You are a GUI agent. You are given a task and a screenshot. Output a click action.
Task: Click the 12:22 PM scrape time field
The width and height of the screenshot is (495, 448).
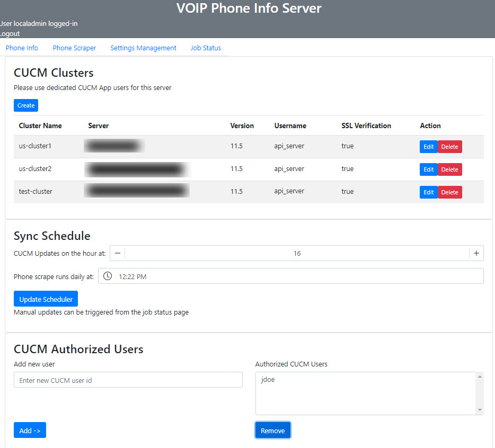[291, 276]
